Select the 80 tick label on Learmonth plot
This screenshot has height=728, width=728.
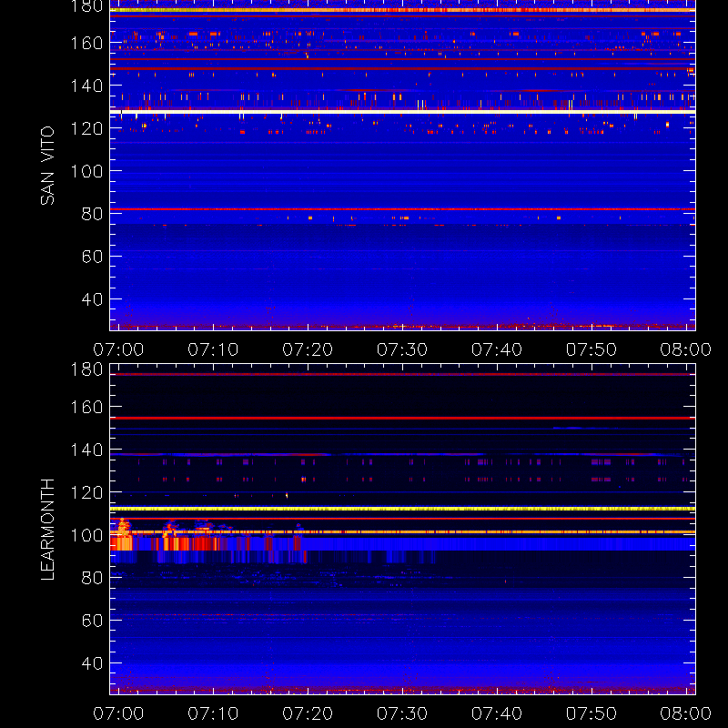[x=92, y=578]
